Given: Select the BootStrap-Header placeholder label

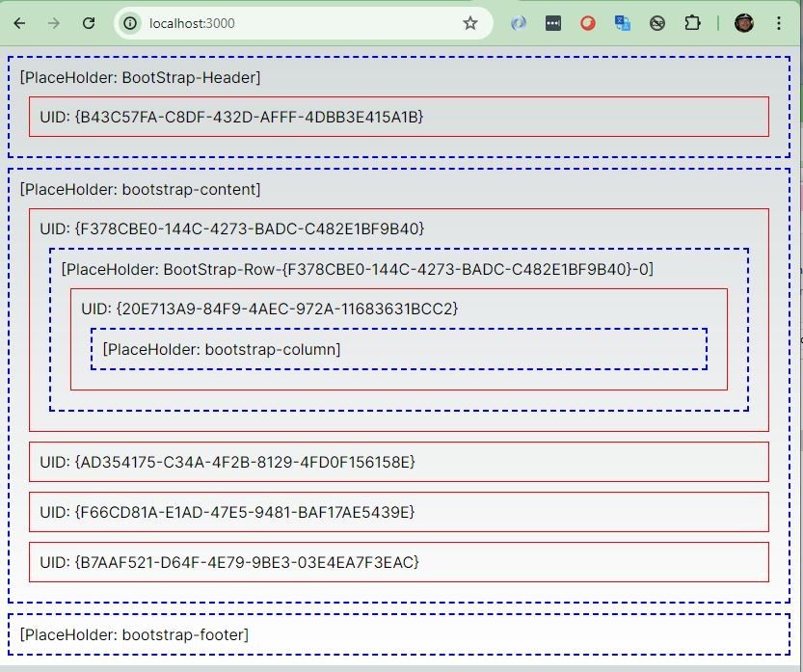Looking at the screenshot, I should click(x=141, y=77).
